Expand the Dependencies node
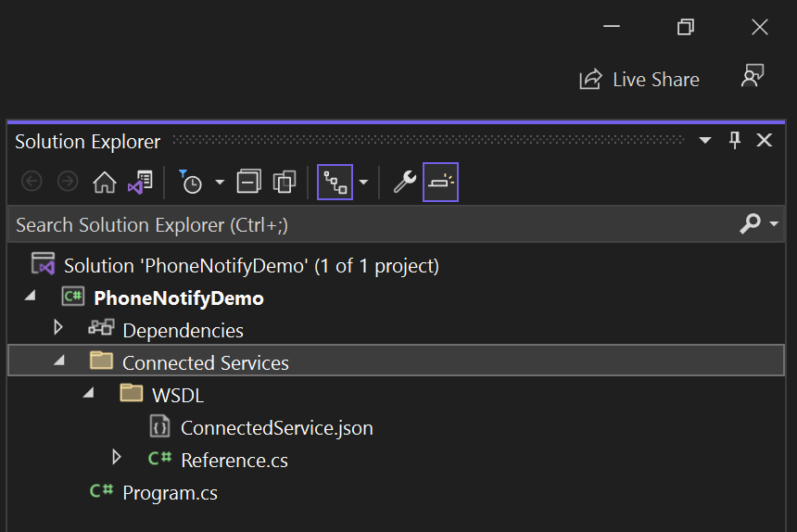The image size is (797, 532). [58, 328]
